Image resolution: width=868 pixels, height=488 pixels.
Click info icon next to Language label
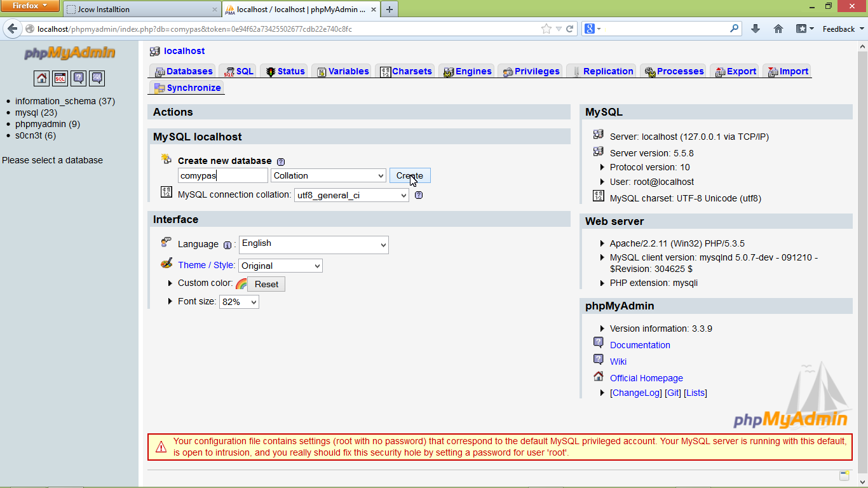click(x=227, y=245)
